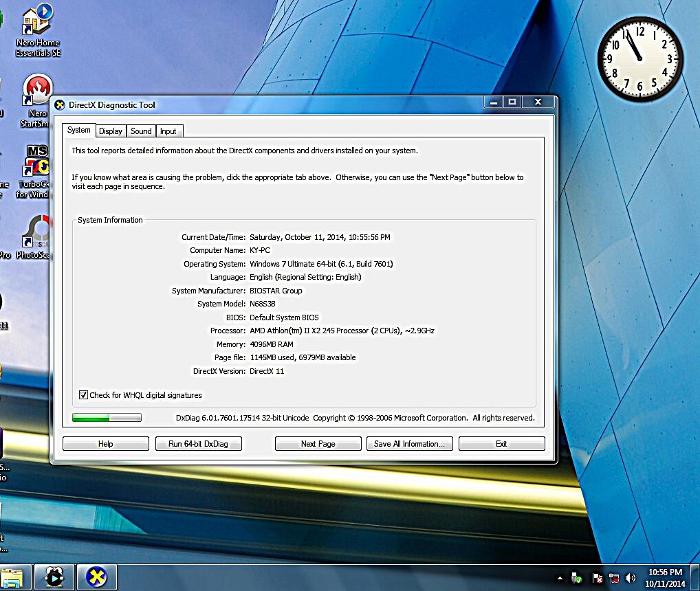The image size is (700, 591).
Task: Click the DirectX 11 version value
Action: coord(267,371)
